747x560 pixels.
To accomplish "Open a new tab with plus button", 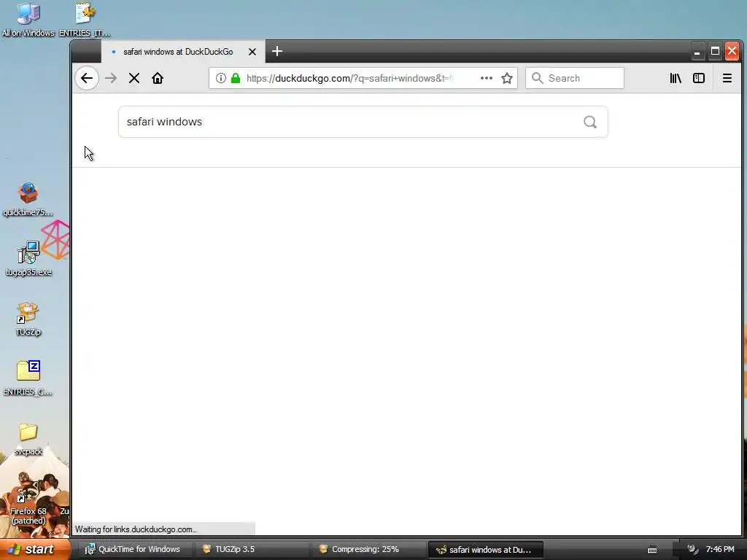I will (277, 51).
